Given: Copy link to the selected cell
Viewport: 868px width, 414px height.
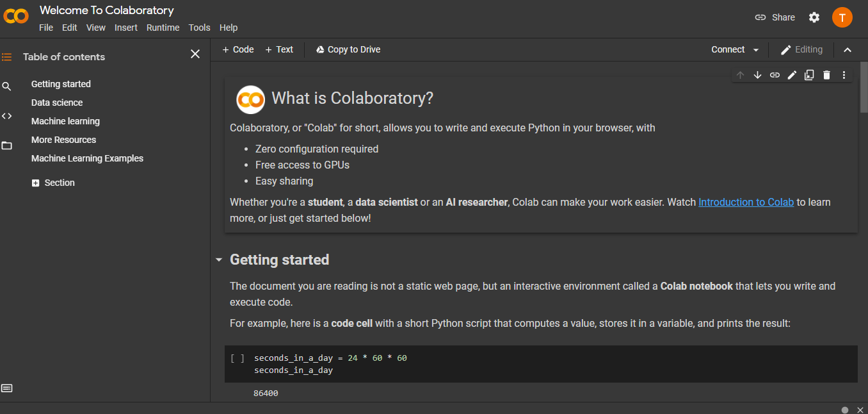Looking at the screenshot, I should (x=775, y=75).
